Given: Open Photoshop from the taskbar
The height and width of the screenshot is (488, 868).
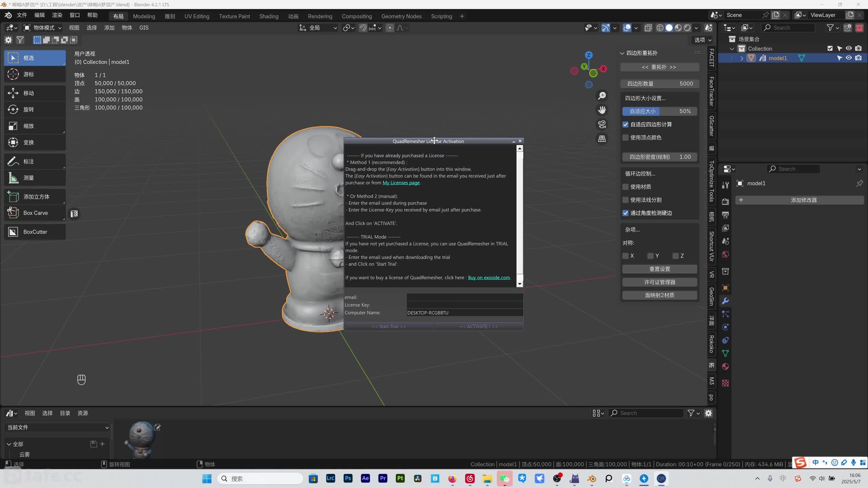Looking at the screenshot, I should point(348,479).
